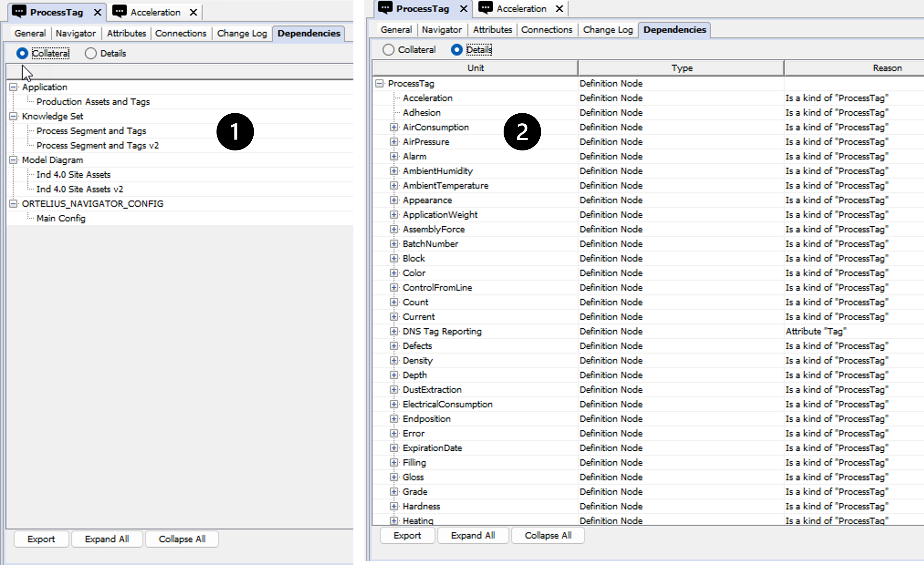Expand the DNS Tag Reporting node
The width and height of the screenshot is (924, 565).
tap(394, 331)
